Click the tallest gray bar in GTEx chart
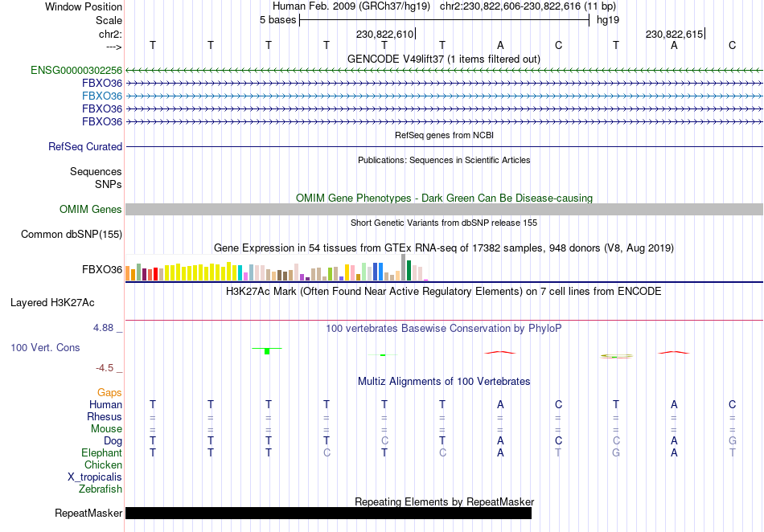The image size is (764, 532). [x=404, y=268]
